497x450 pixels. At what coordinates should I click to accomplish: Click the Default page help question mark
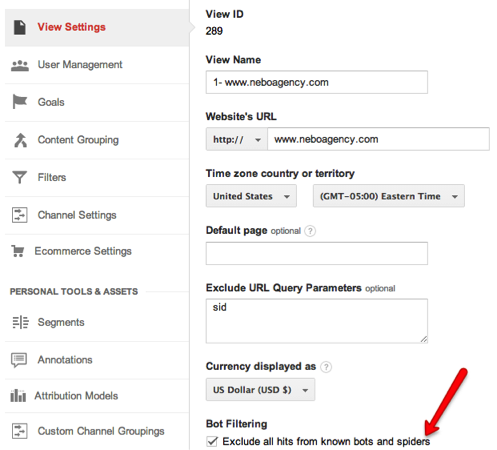[310, 231]
